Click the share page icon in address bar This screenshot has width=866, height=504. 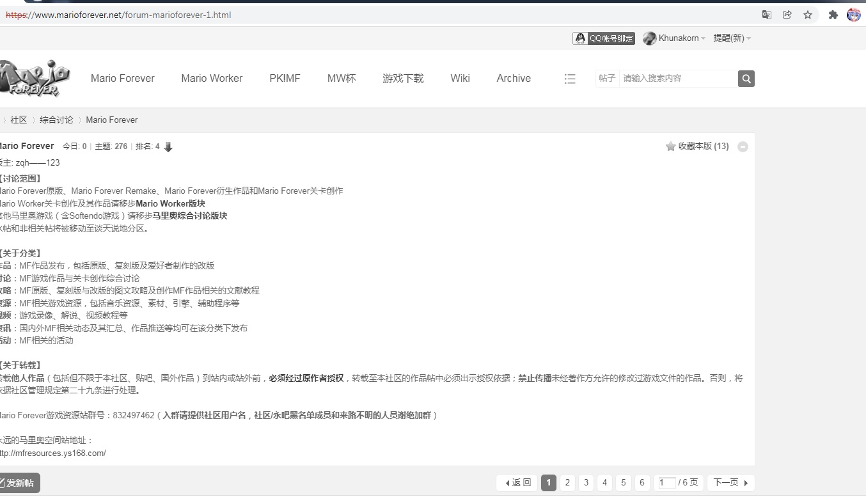[x=787, y=15]
